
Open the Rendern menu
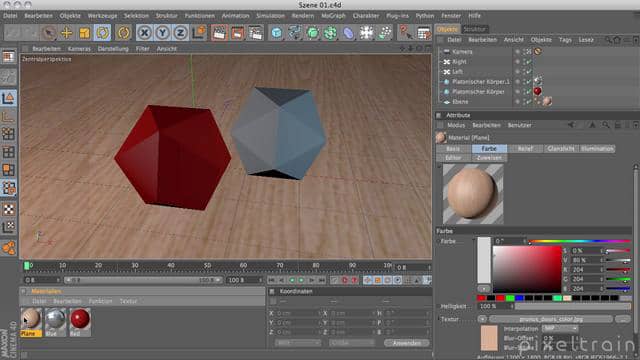pos(303,16)
